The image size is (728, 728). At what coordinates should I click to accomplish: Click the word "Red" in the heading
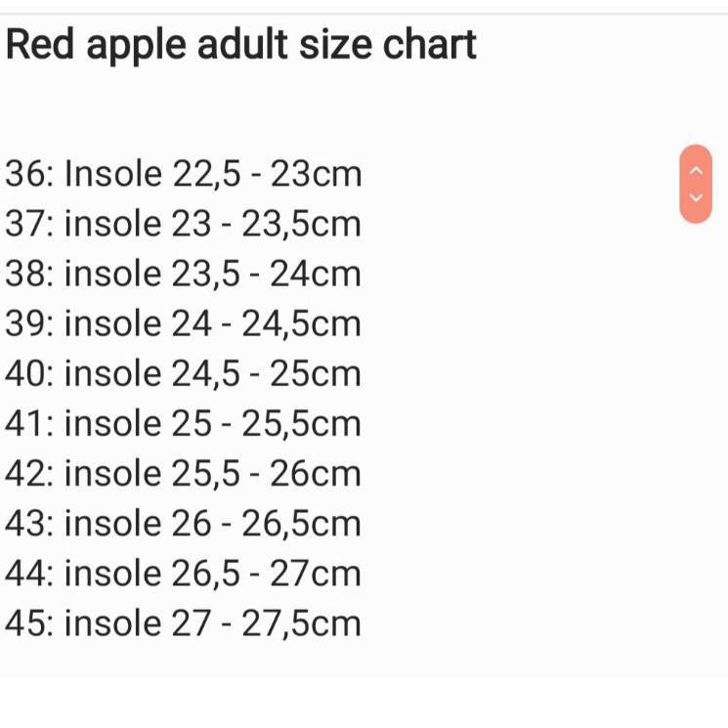point(40,44)
